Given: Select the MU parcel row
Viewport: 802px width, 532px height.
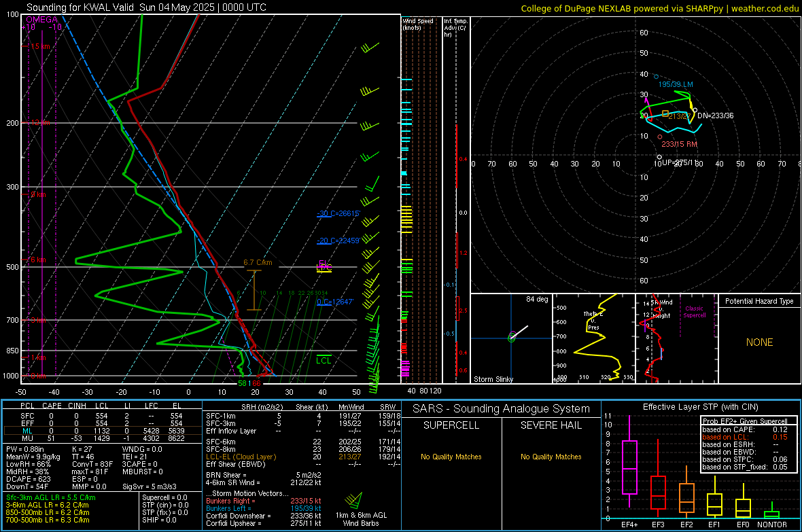Looking at the screenshot, I should point(102,438).
